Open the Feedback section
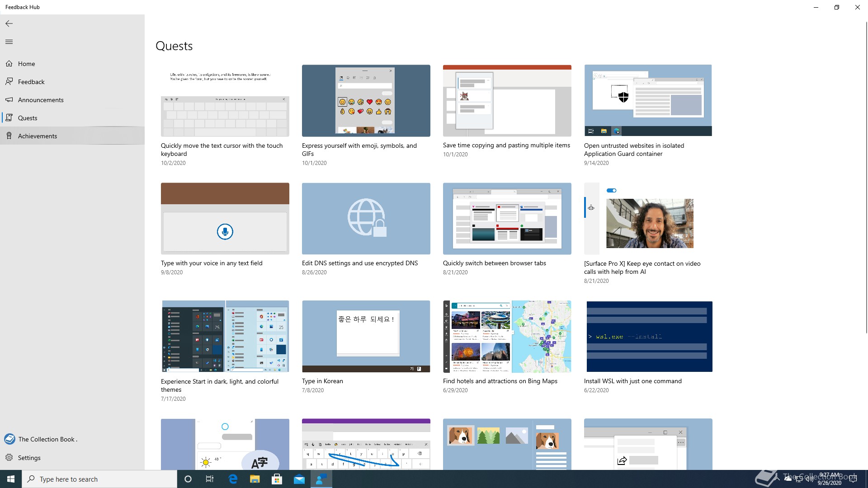 (72, 82)
